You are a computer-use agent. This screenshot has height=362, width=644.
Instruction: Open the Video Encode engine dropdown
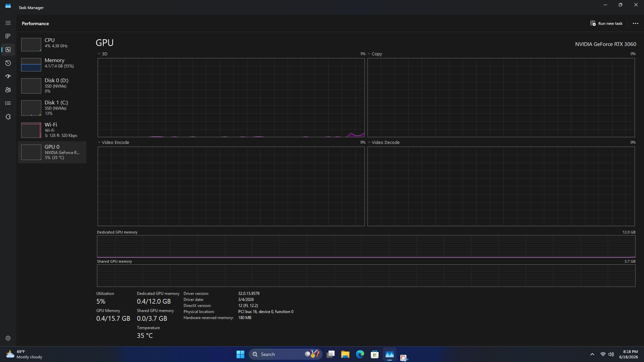click(113, 142)
